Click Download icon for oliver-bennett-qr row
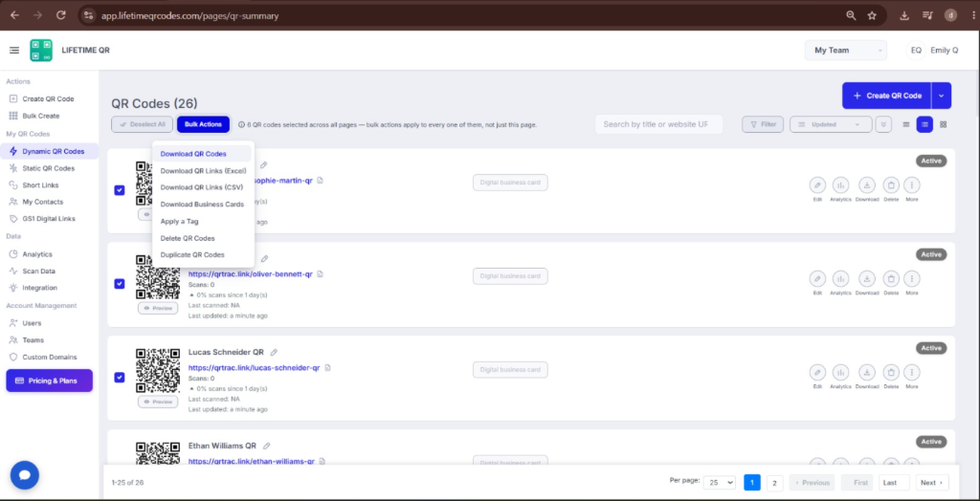The height and width of the screenshot is (501, 980). tap(867, 278)
